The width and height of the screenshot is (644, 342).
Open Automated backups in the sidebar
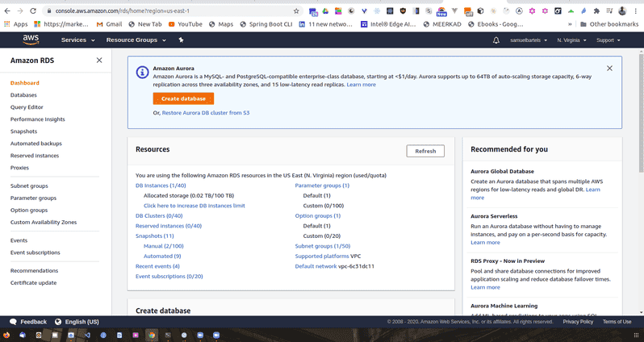pos(36,144)
